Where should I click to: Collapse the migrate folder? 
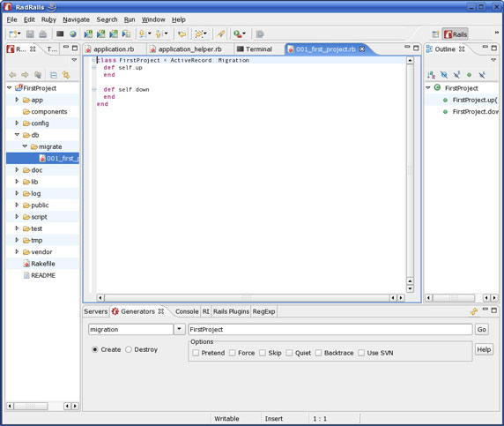coord(25,146)
